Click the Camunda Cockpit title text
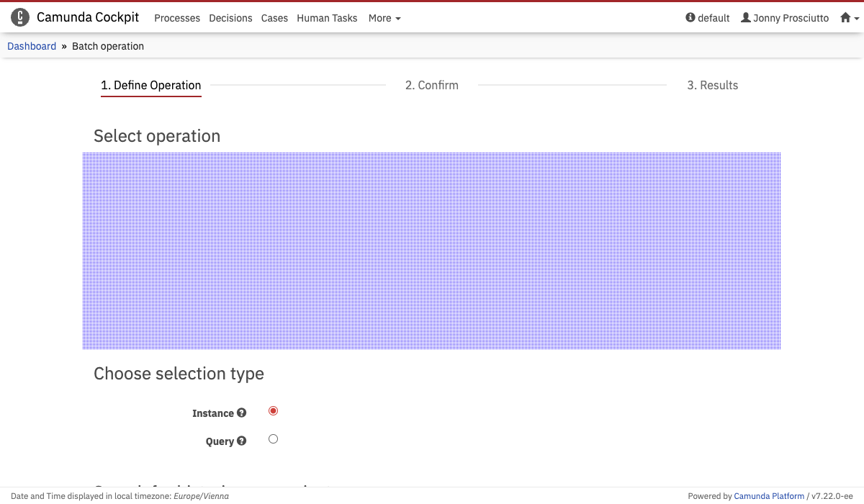Viewport: 864px width, 504px height. coord(88,18)
